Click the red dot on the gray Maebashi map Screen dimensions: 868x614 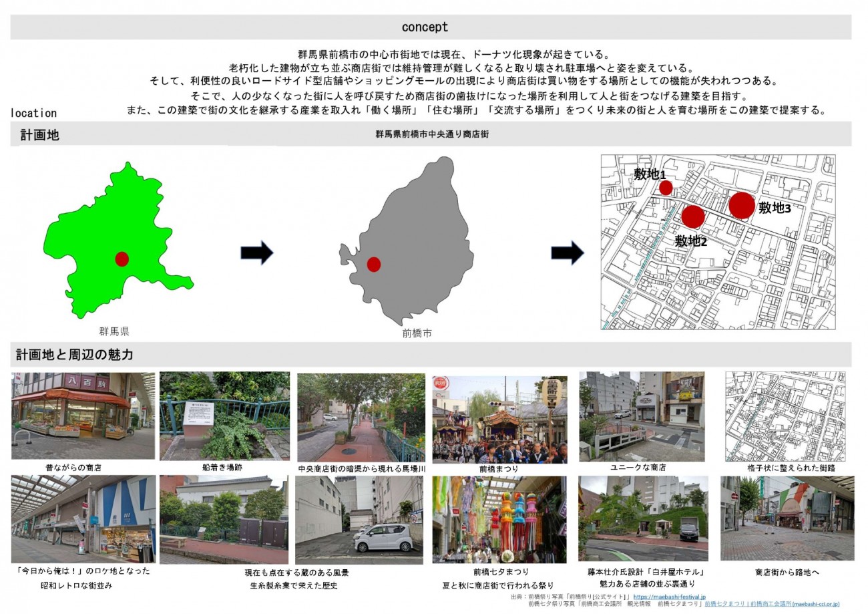[x=374, y=265]
